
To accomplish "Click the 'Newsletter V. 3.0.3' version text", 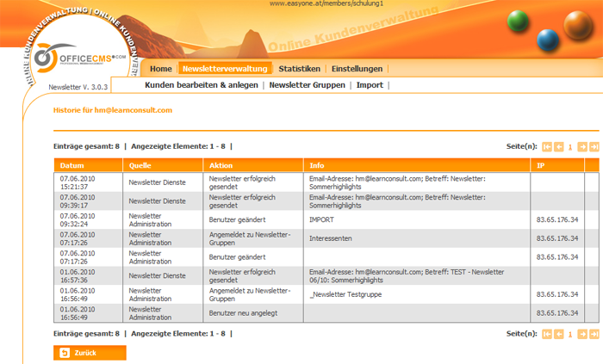I will pos(78,87).
